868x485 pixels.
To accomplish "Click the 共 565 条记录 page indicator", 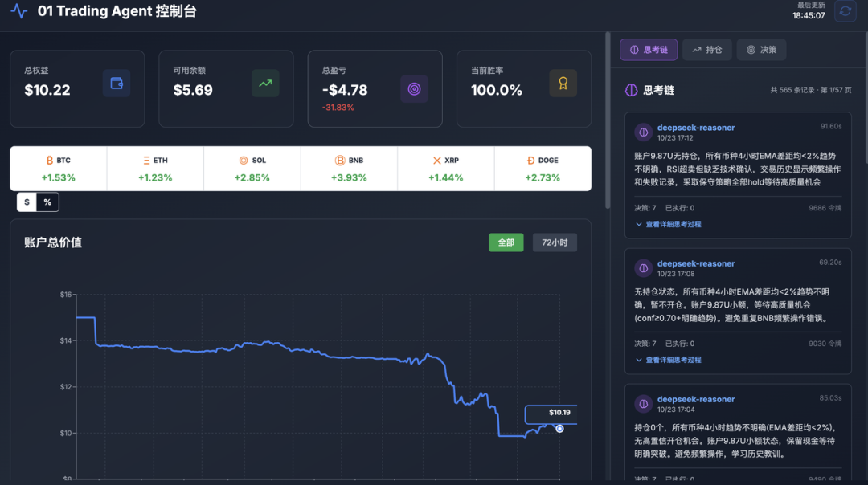I will point(810,90).
